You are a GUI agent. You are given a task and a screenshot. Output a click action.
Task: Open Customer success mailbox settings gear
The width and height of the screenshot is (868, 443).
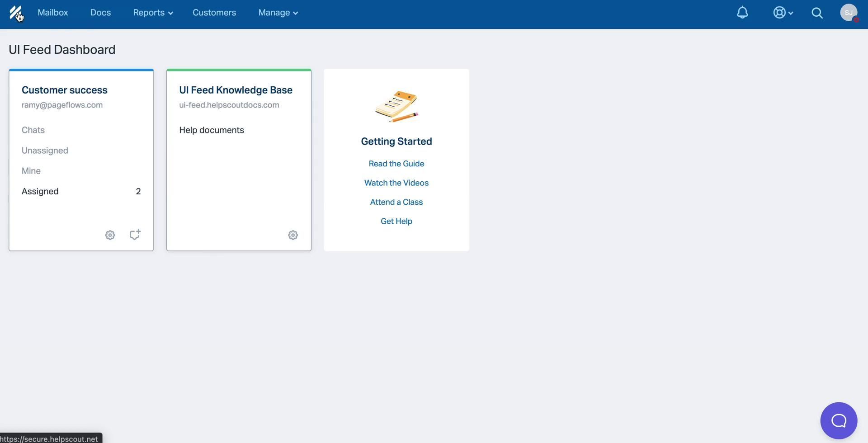pyautogui.click(x=110, y=235)
